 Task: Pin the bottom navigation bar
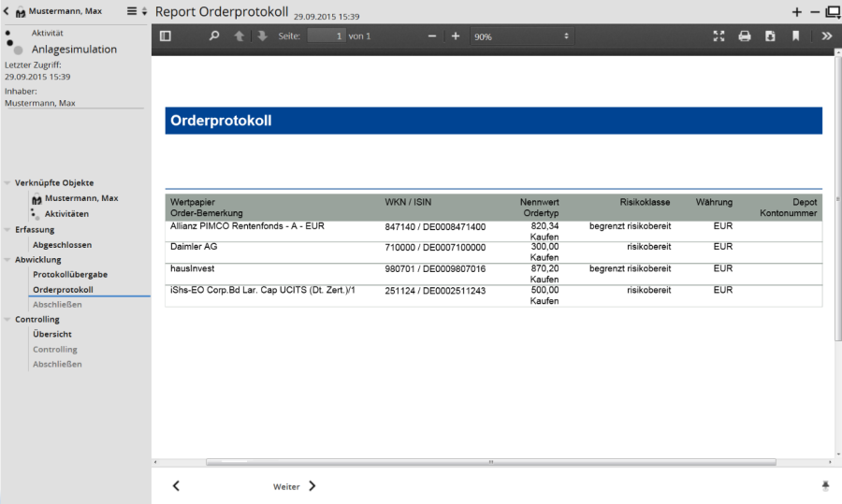click(825, 486)
